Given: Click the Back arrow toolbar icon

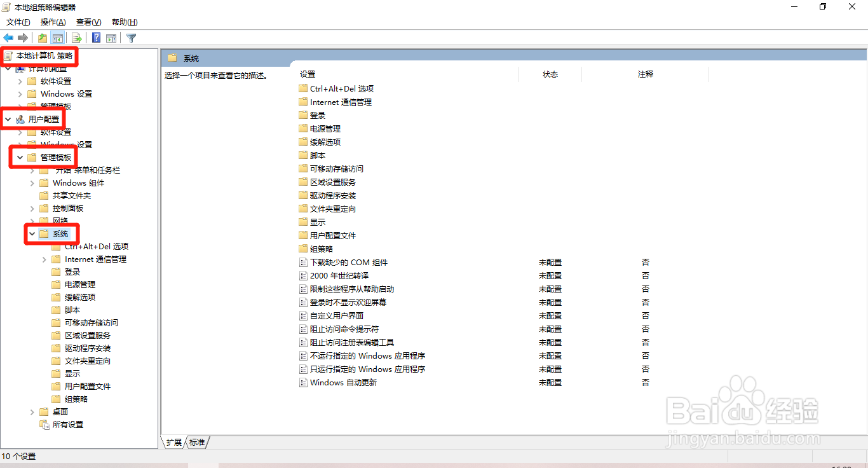Looking at the screenshot, I should [x=8, y=38].
